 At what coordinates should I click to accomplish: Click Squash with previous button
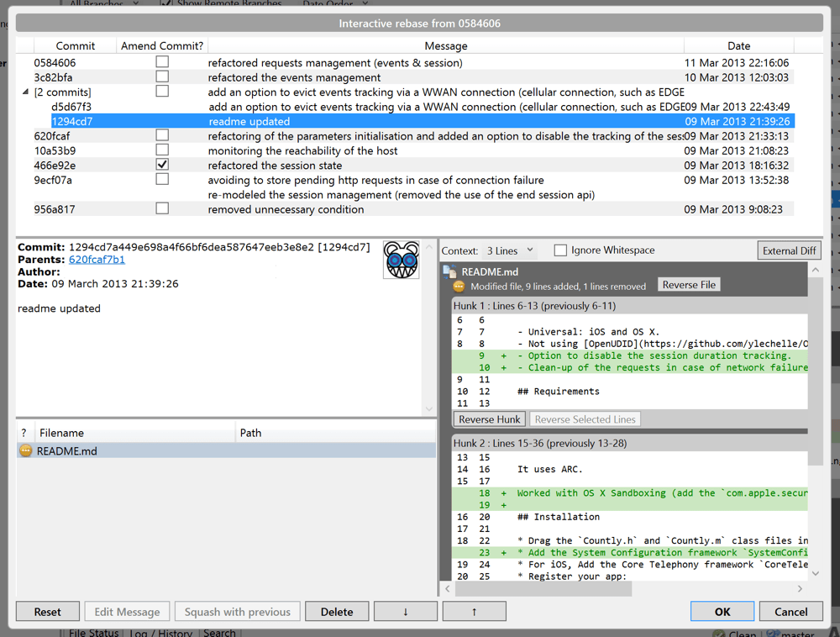(238, 611)
